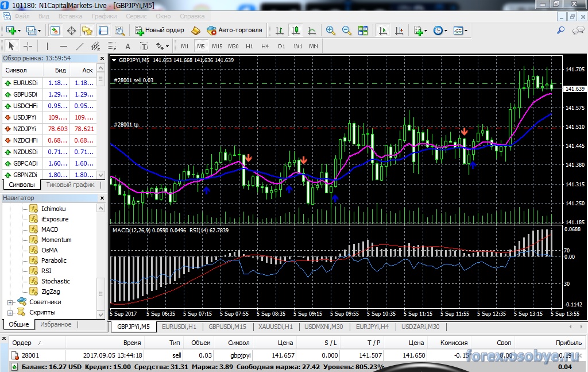Tile chart windows with the grid icon
588x372 pixels.
pyautogui.click(x=363, y=30)
